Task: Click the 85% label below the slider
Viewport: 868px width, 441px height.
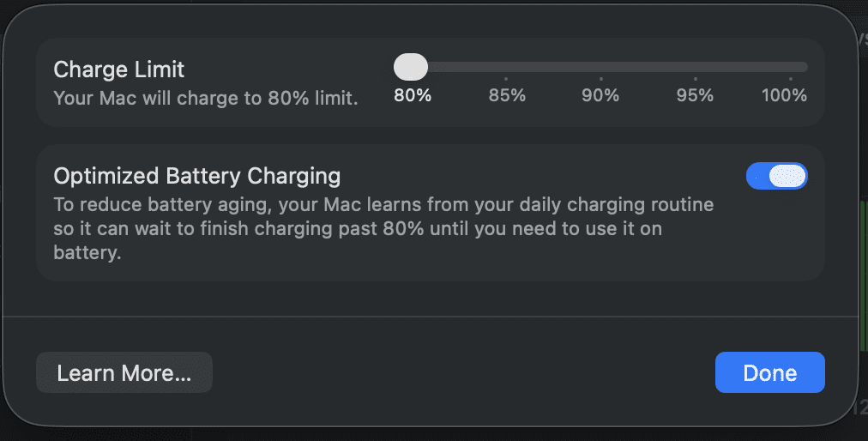Action: pyautogui.click(x=507, y=95)
